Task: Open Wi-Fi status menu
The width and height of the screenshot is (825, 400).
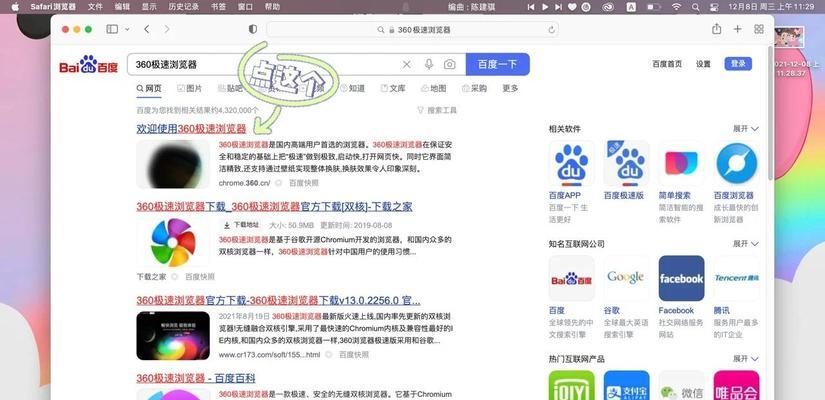Action: (676, 7)
